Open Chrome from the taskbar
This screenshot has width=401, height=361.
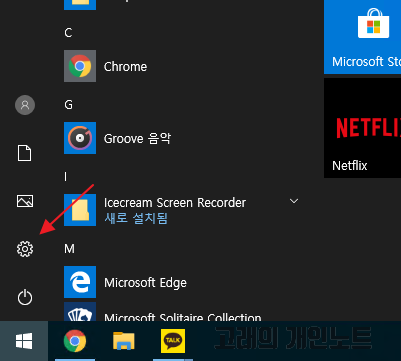click(75, 341)
